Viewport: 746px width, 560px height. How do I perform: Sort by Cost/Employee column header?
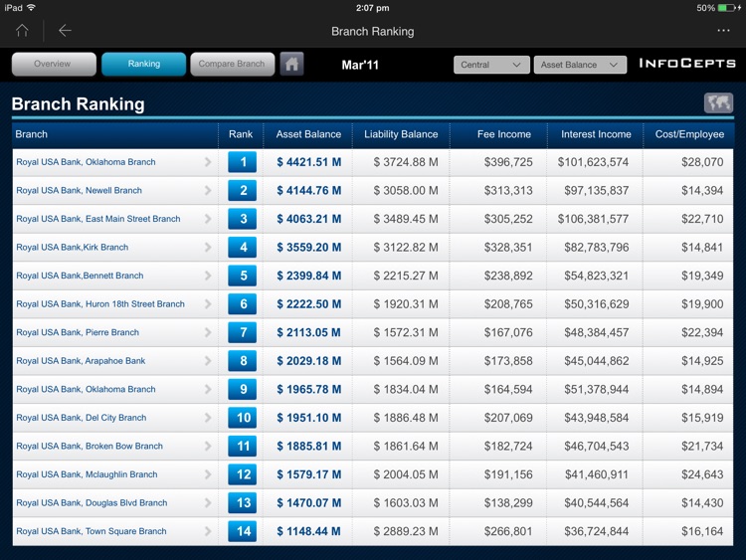689,134
